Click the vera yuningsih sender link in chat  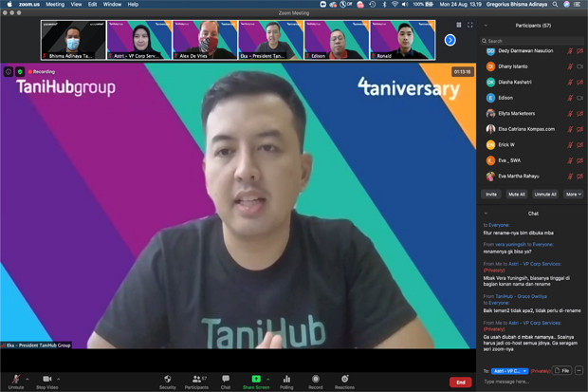pyautogui.click(x=509, y=245)
